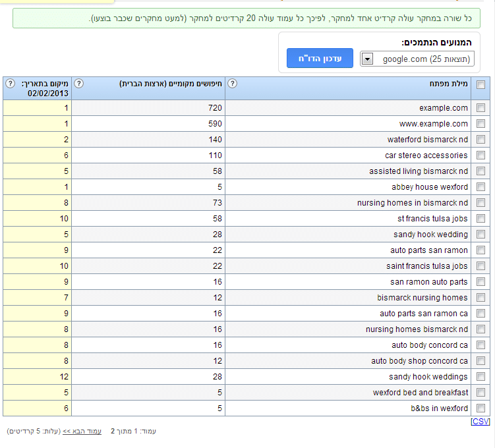
Task: Click keyword bismarck nursing homes
Action: (422, 298)
